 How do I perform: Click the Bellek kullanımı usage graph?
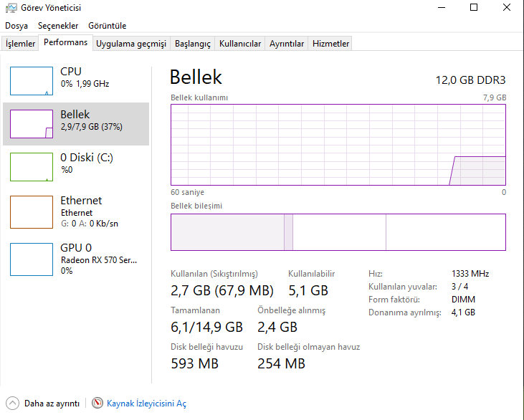coord(338,144)
